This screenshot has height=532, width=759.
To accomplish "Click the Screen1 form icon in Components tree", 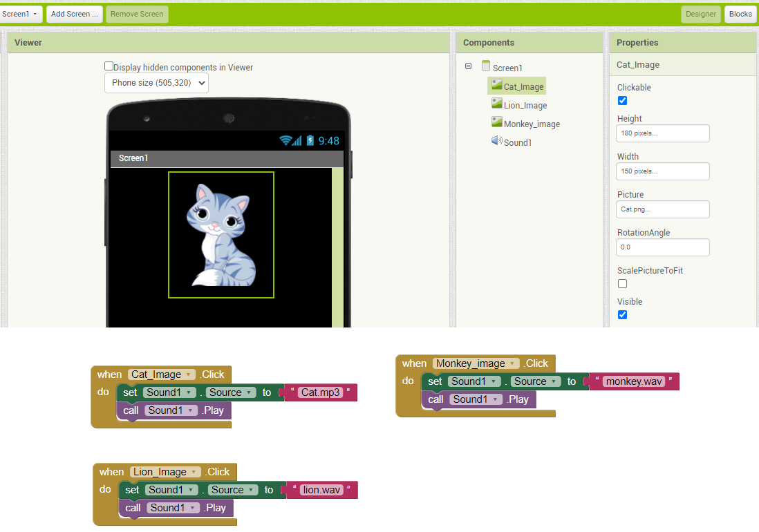I will click(485, 67).
